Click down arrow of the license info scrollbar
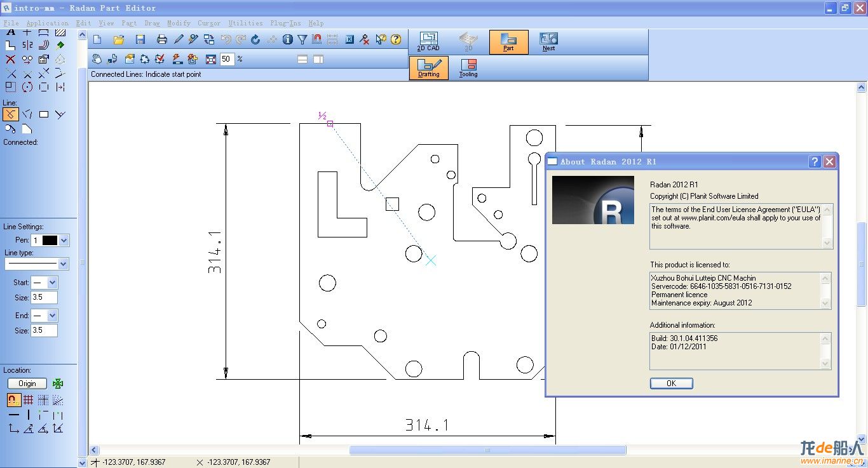Screen dimensions: 868x468 825,304
